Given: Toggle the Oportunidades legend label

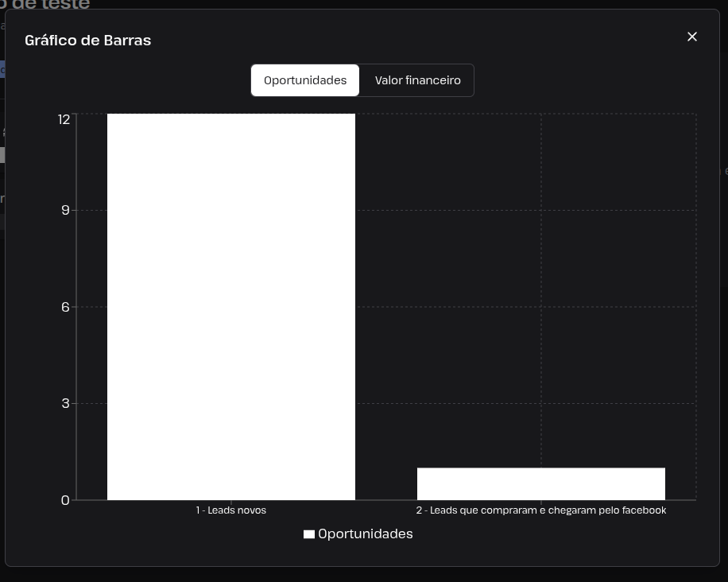Looking at the screenshot, I should [x=366, y=533].
